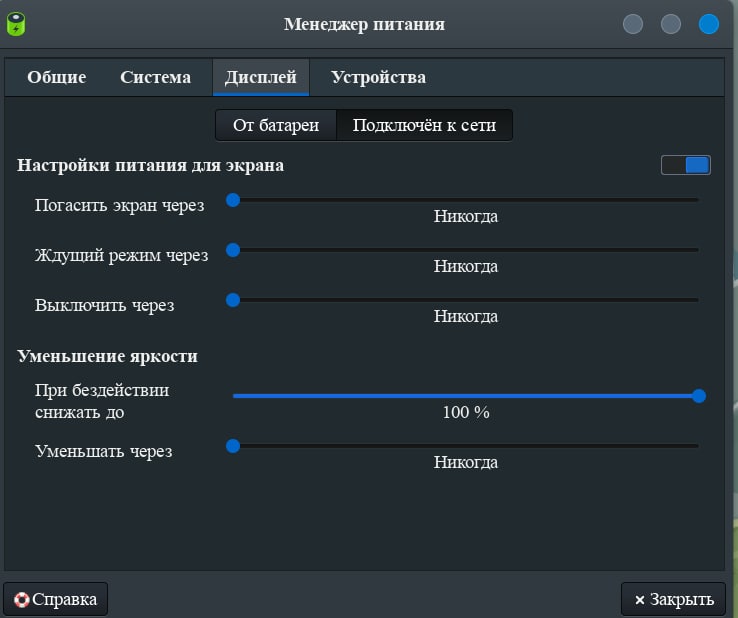Click the leftmost round window button in the title bar
Viewport: 738px width, 618px height.
coord(633,24)
